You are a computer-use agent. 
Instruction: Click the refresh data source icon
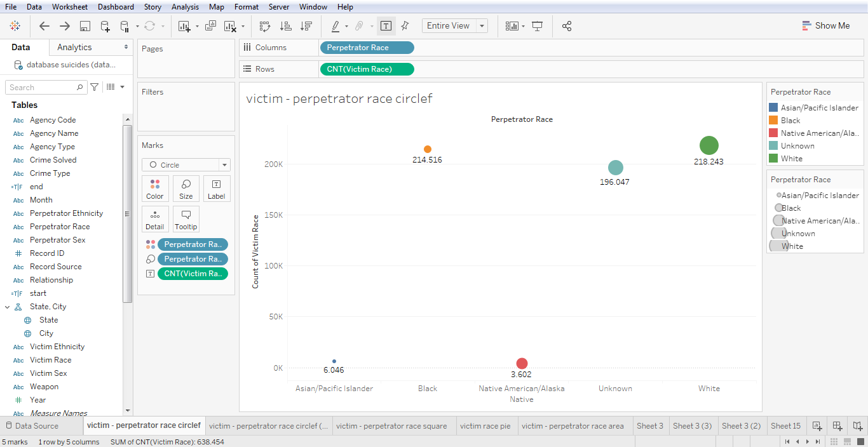coord(150,26)
